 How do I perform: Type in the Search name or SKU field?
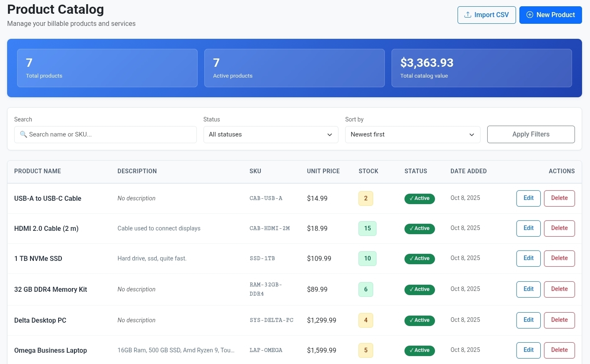(109, 134)
